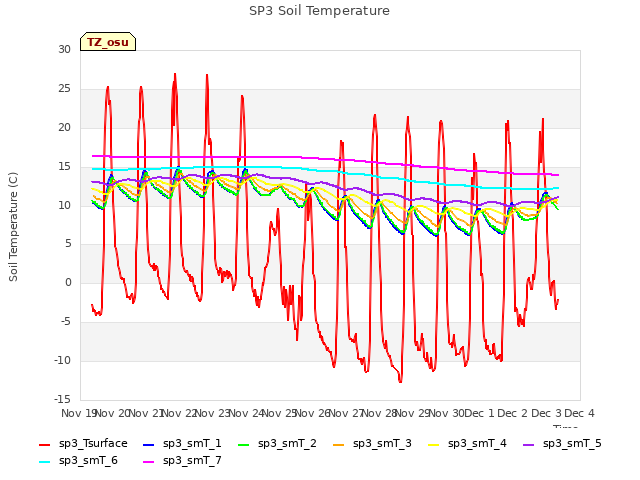Click the magenta sp3_smT_7 legend swatch

[149, 462]
